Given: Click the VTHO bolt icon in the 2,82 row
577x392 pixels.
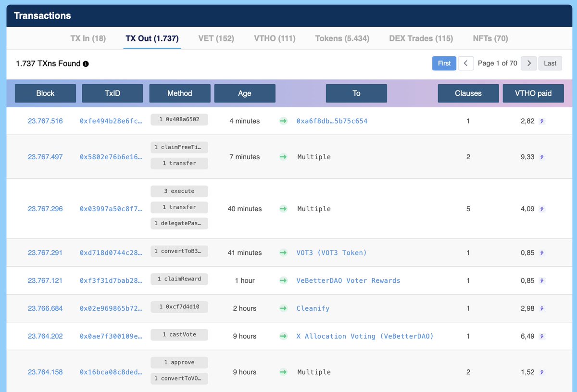Looking at the screenshot, I should (x=542, y=121).
